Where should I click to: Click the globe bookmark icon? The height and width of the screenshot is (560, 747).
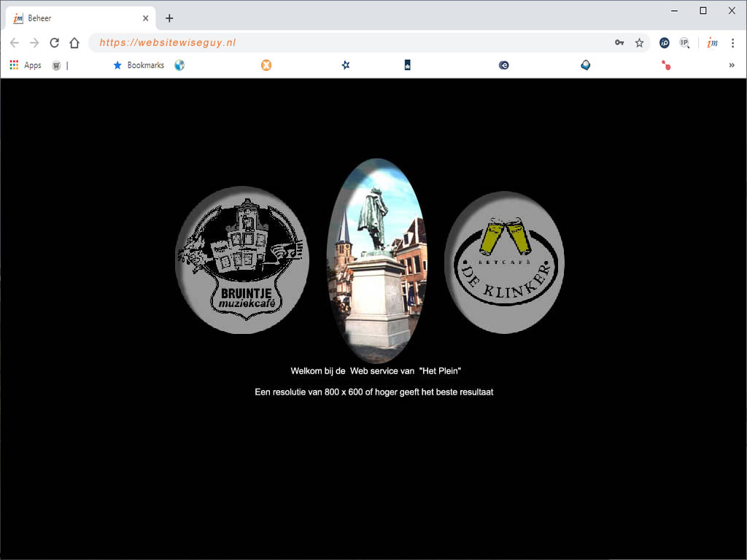click(179, 65)
